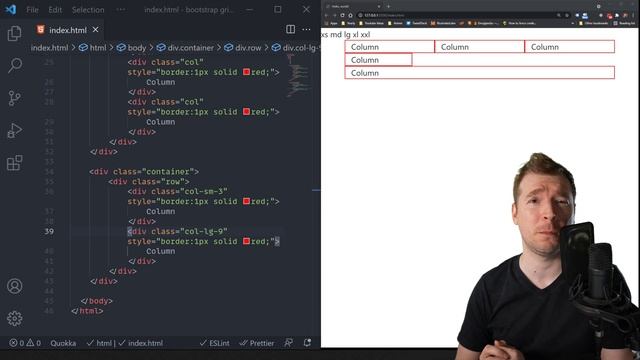Expand the div.row breadcrumb
640x360 pixels.
point(242,48)
